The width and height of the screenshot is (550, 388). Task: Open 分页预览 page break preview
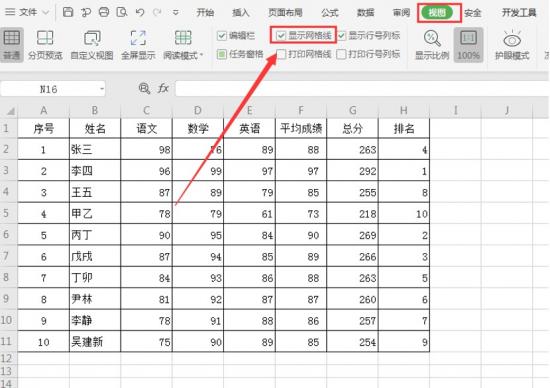click(x=45, y=45)
